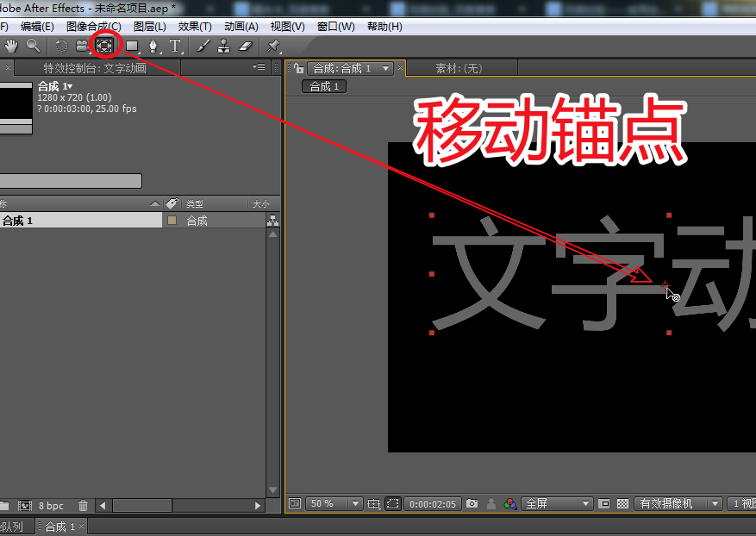Viewport: 756px width, 536px height.
Task: Open the 50 % magnification dropdown
Action: tap(334, 504)
